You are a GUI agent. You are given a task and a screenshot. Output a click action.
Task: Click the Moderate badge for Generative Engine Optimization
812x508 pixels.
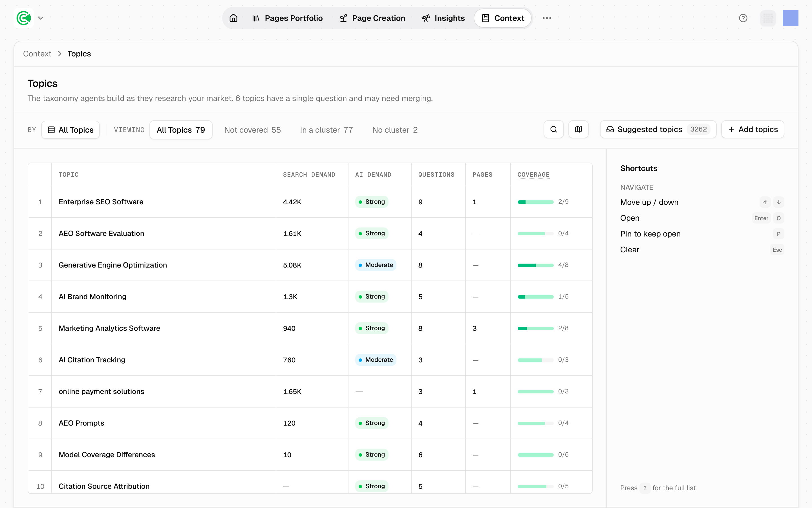point(376,265)
